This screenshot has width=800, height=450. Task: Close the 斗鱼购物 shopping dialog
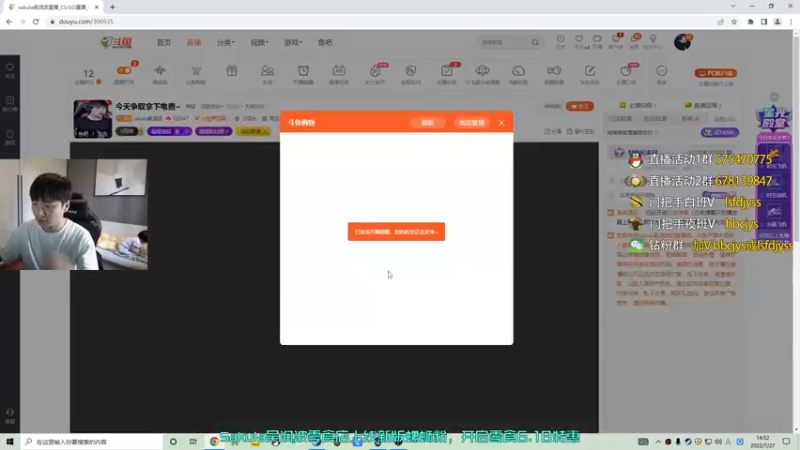pyautogui.click(x=502, y=122)
